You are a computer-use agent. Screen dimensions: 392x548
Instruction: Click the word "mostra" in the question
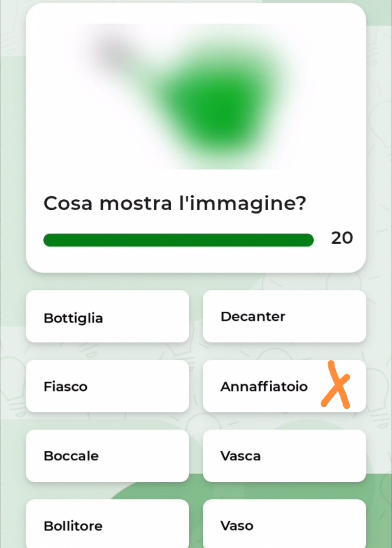[136, 203]
